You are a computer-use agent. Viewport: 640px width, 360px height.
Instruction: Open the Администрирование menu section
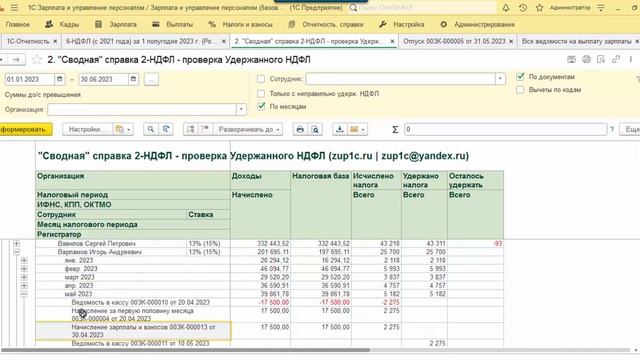coord(477,24)
